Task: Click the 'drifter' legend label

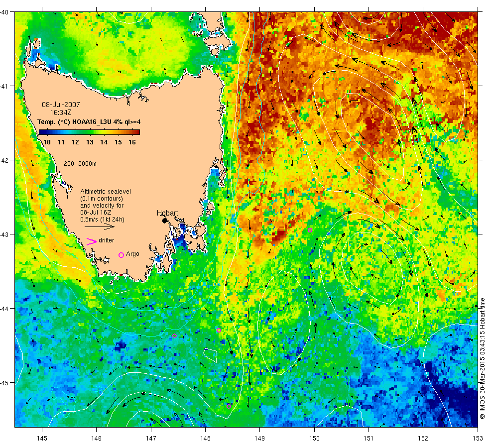Action: pyautogui.click(x=107, y=240)
